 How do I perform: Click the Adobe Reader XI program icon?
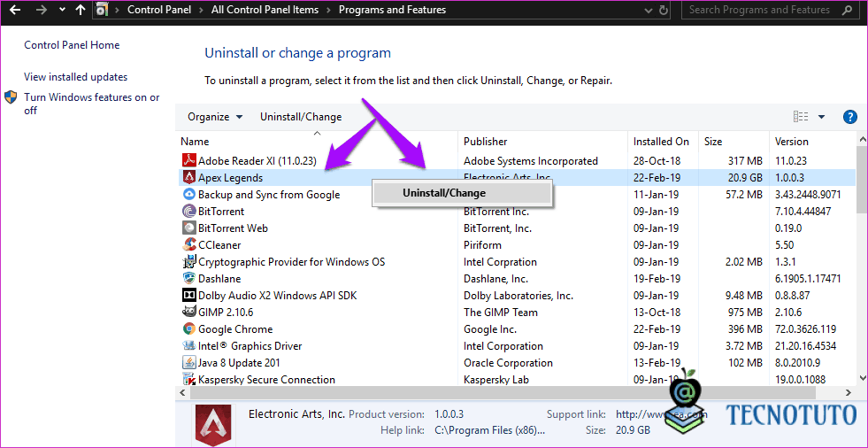pos(189,160)
